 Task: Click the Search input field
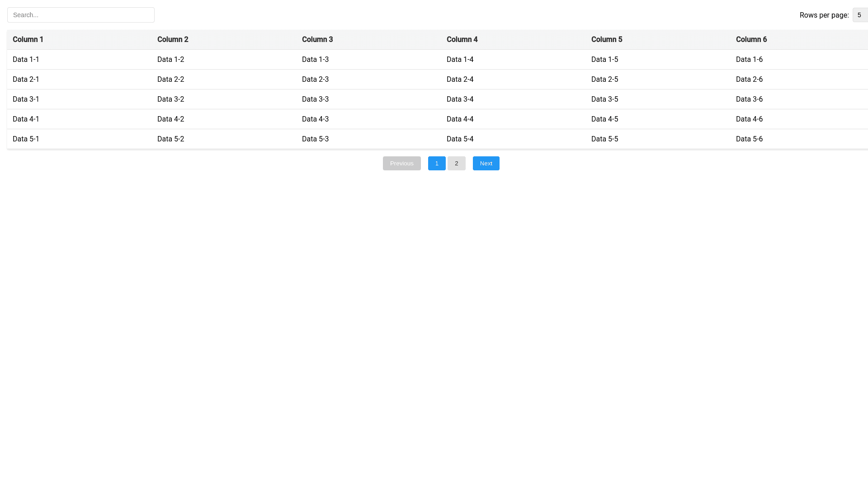tap(81, 14)
